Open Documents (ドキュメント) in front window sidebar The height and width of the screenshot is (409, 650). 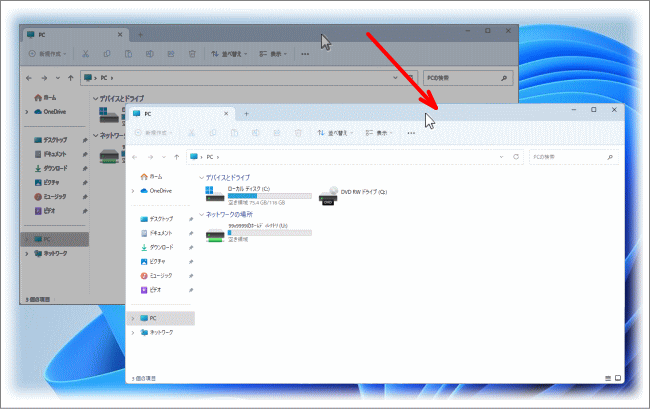point(156,233)
